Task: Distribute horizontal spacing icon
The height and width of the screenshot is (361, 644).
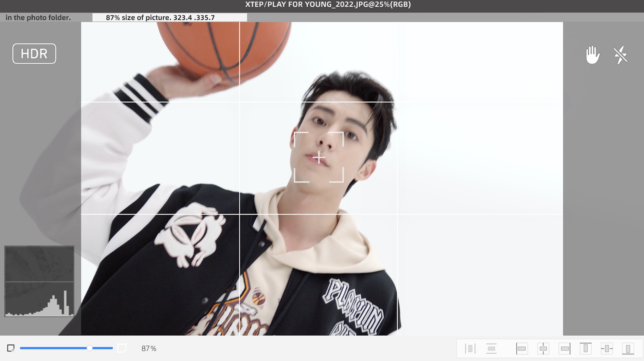Action: tap(470, 349)
